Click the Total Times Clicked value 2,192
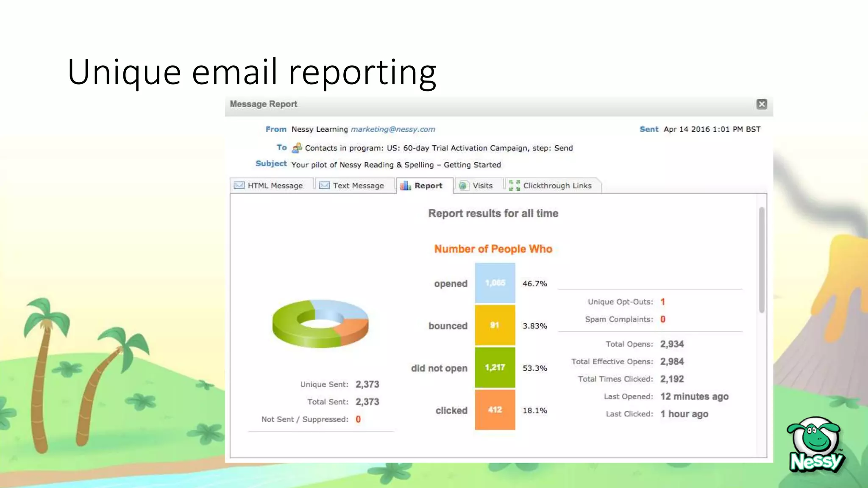The height and width of the screenshot is (488, 868). point(672,379)
